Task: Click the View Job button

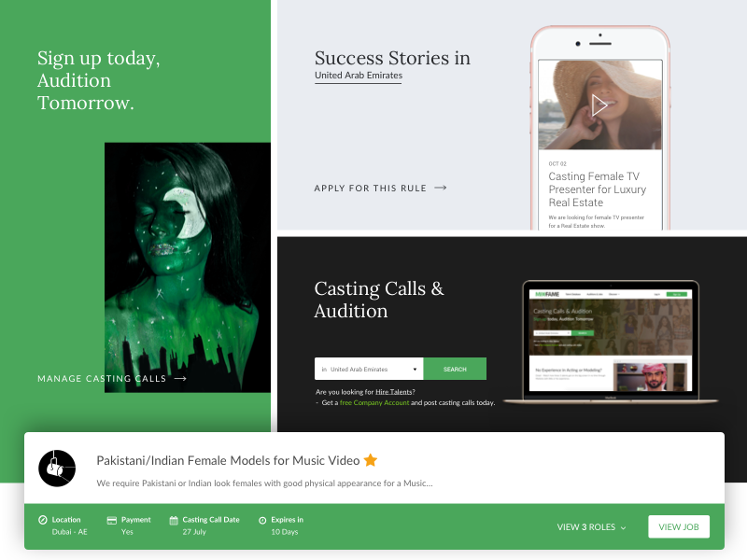Action: pyautogui.click(x=679, y=526)
